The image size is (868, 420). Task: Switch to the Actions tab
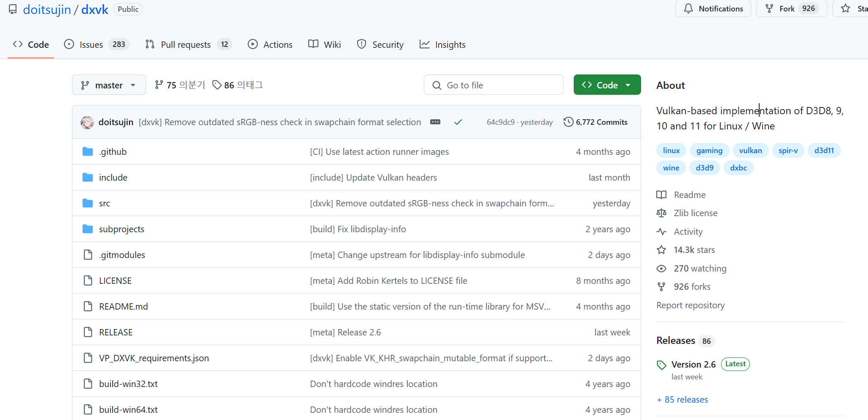click(270, 44)
